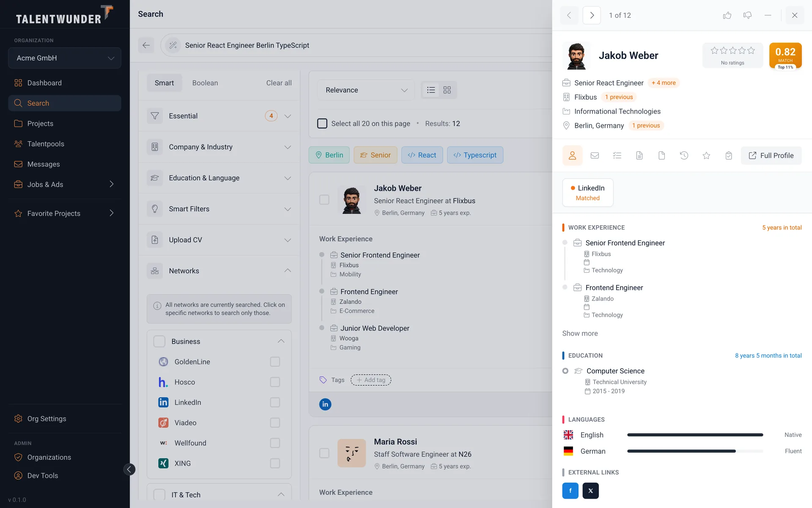Check the Viadeo network
The width and height of the screenshot is (812, 508).
tap(275, 422)
